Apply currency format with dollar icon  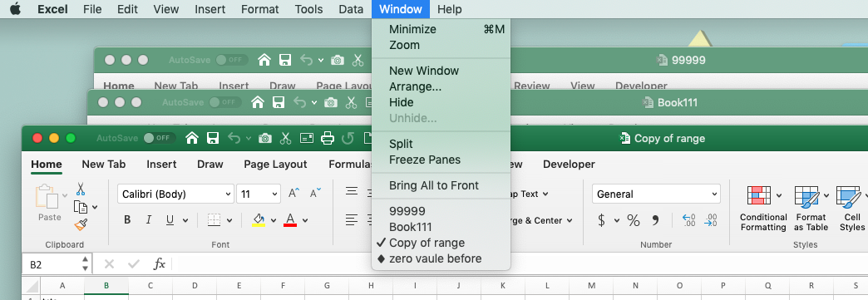[x=602, y=220]
